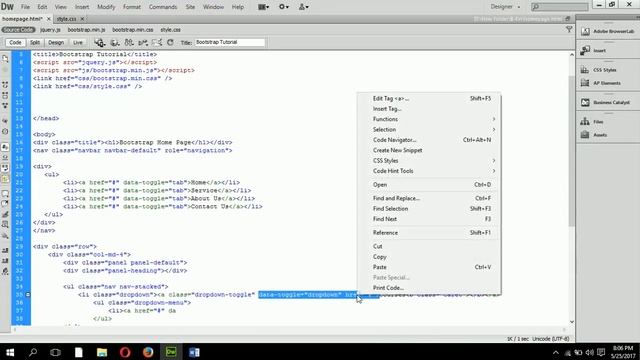The width and height of the screenshot is (640, 360).
Task: Click the Collapse Full Tag icon
Action: point(5,85)
